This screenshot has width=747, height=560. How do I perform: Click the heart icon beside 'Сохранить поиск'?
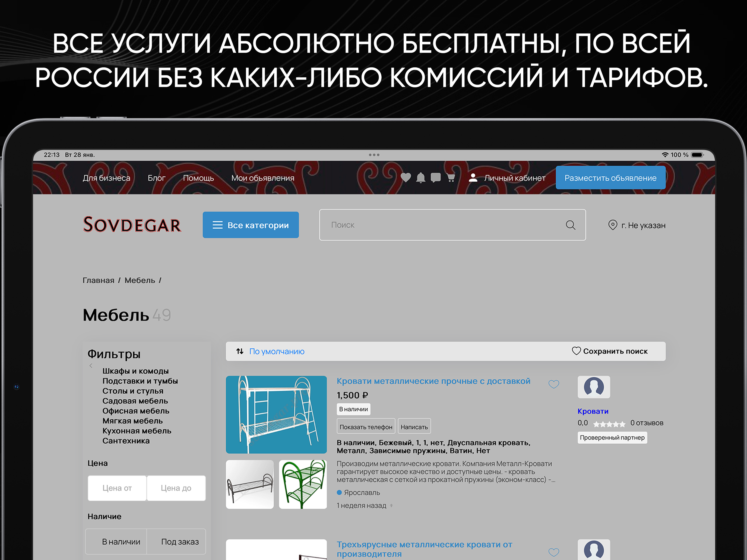coord(576,351)
